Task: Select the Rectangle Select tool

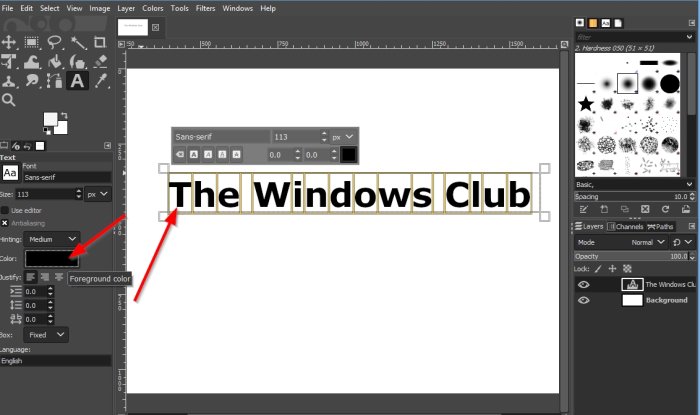Action: (x=32, y=42)
